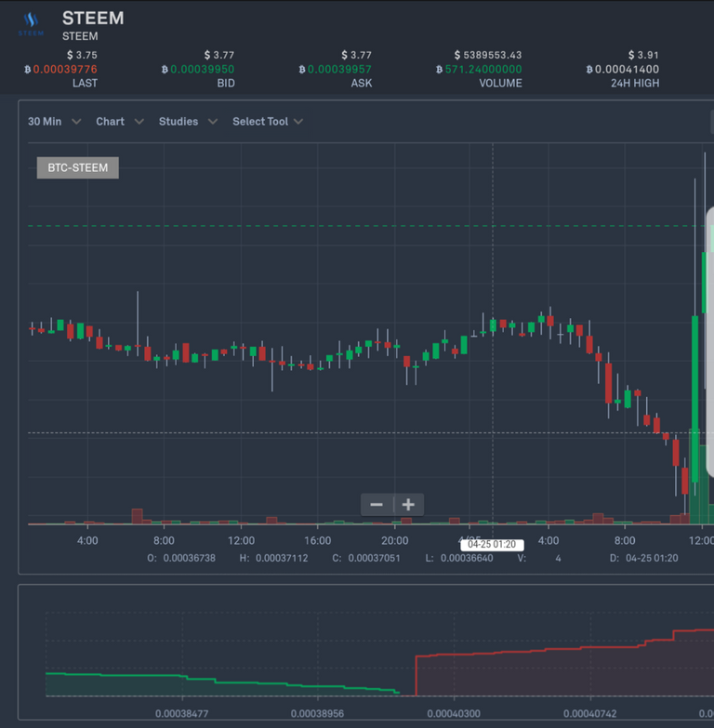Open the 30 Min interval dropdown
Image resolution: width=714 pixels, height=728 pixels.
coord(54,122)
